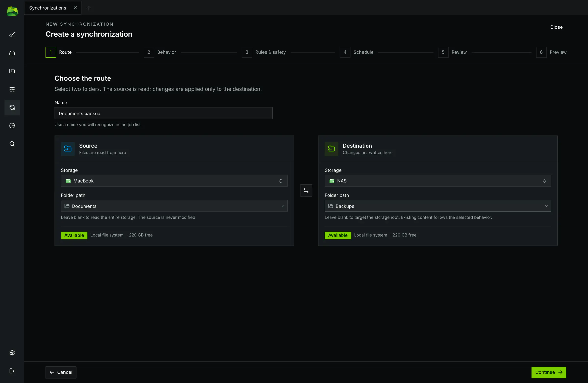588x383 pixels.
Task: Open settings gear in the sidebar
Action: 12,353
